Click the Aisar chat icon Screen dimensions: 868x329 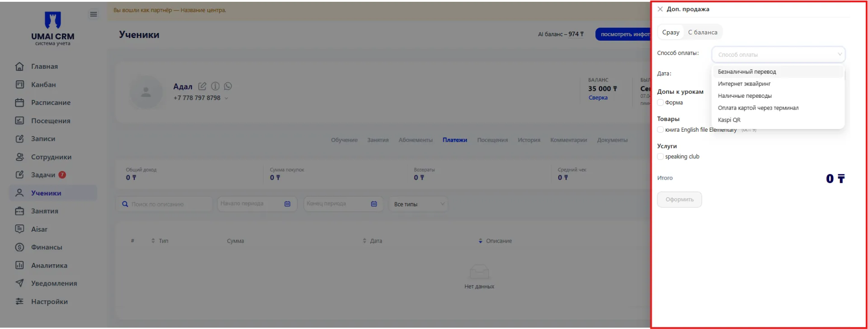tap(19, 229)
